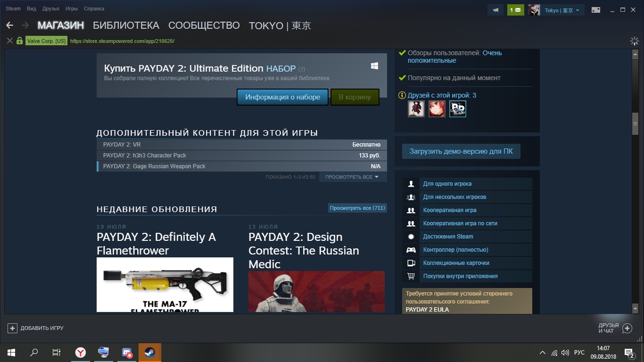Click the store URL address text
Image resolution: width=644 pixels, height=362 pixels.
(x=122, y=41)
